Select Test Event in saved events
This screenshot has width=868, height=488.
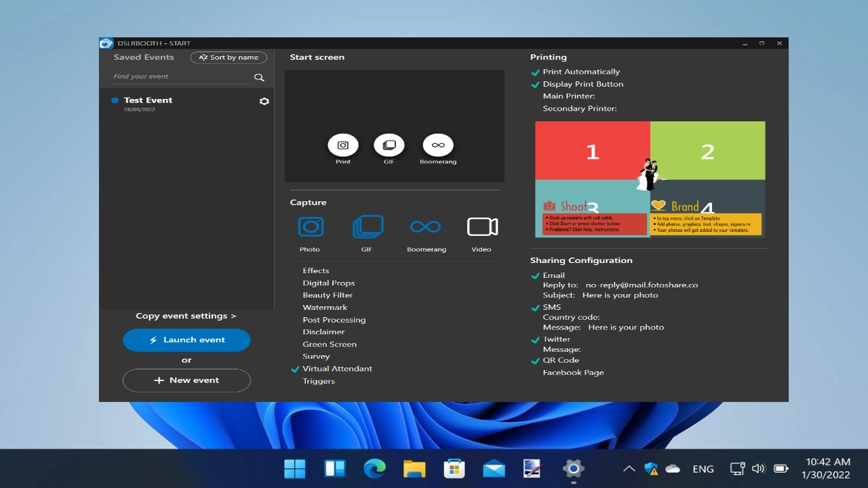tap(186, 103)
